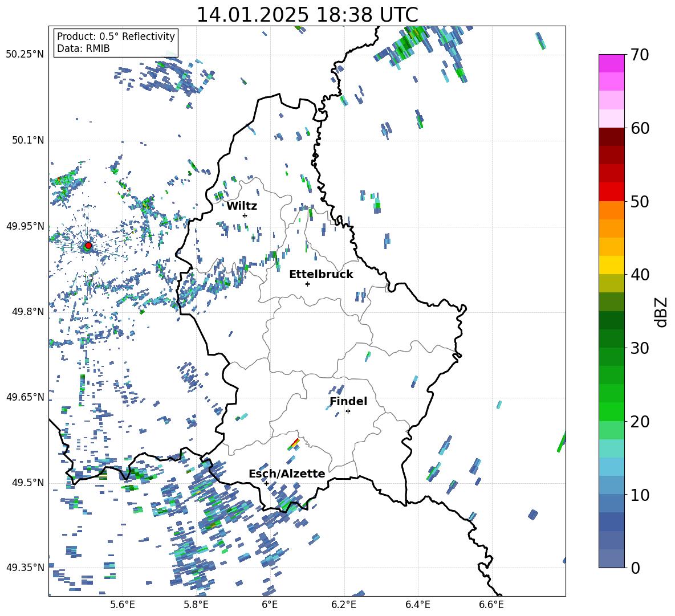Click the Wiltz city label
Screen dimensions: 675x616
(x=242, y=206)
